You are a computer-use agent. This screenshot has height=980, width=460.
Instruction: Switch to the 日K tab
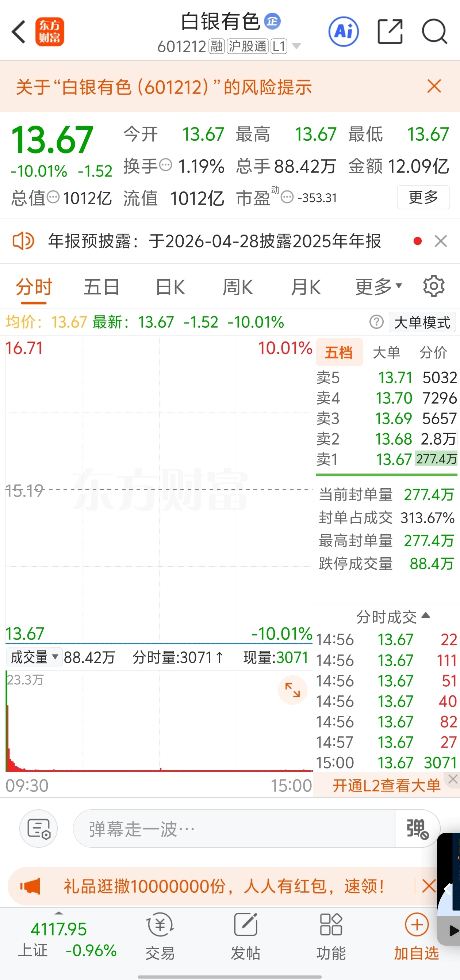click(170, 286)
